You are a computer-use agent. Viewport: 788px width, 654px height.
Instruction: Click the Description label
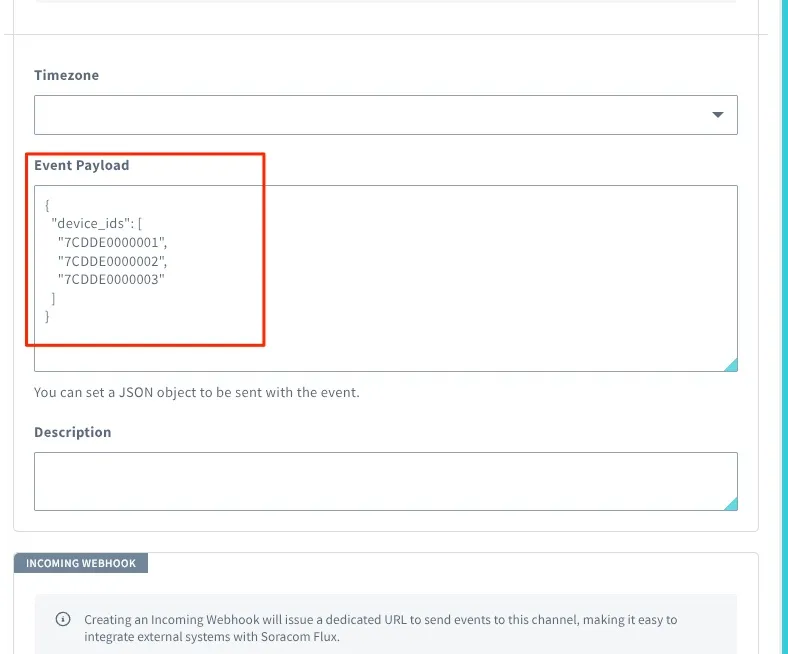pos(72,432)
